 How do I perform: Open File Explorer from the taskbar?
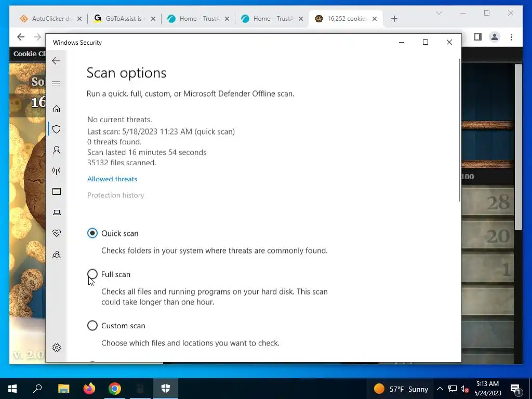click(x=63, y=389)
